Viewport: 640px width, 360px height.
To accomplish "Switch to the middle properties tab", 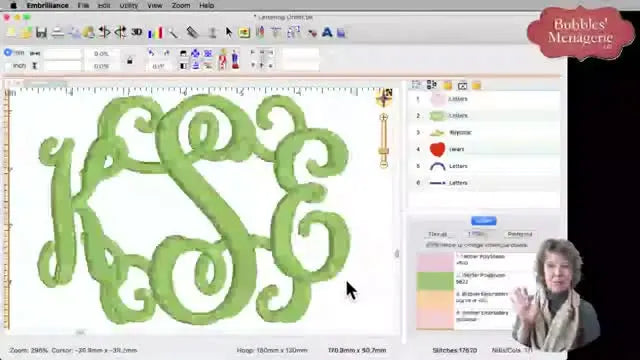I will [x=476, y=234].
